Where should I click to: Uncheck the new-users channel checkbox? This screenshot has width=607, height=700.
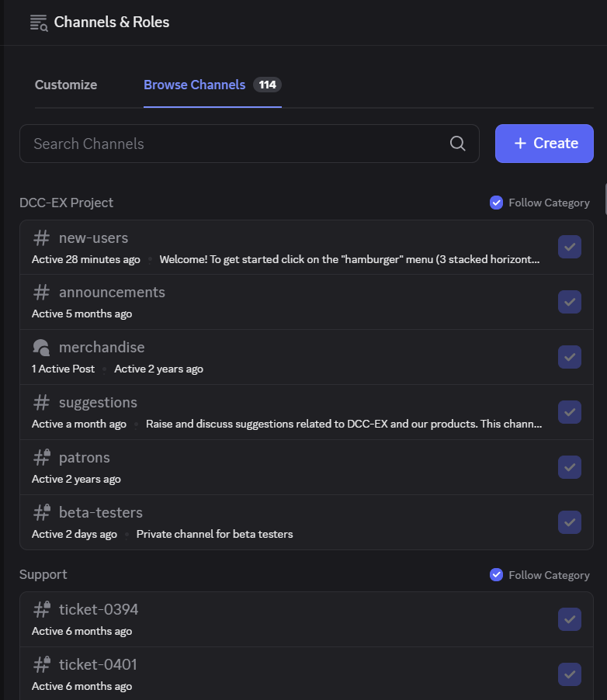[570, 247]
